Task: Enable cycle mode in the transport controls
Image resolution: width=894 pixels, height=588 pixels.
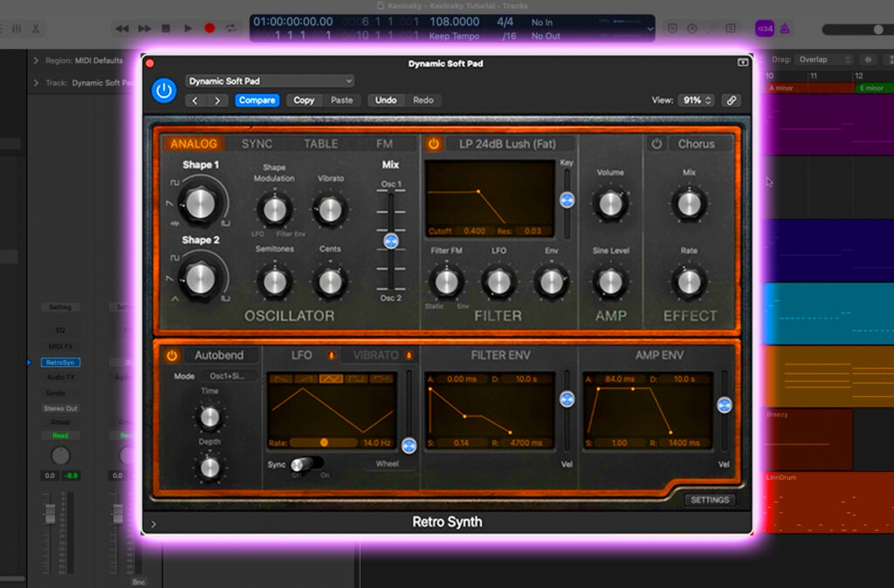Action: pos(230,27)
